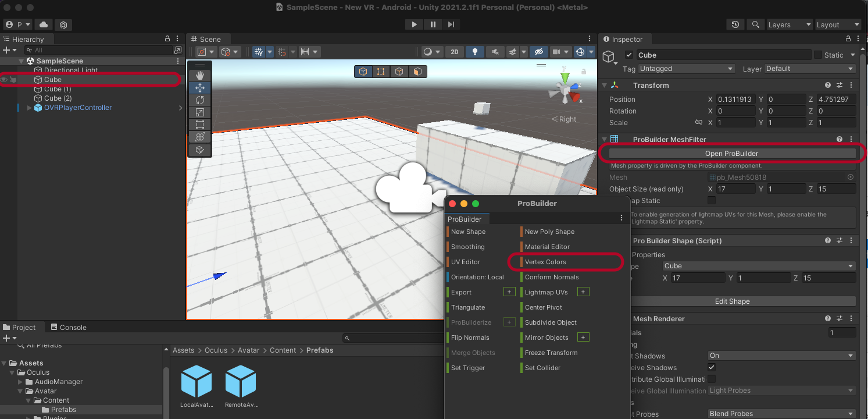The image size is (868, 419).
Task: Uncheck the Receive Shadows checkbox
Action: coord(712,367)
